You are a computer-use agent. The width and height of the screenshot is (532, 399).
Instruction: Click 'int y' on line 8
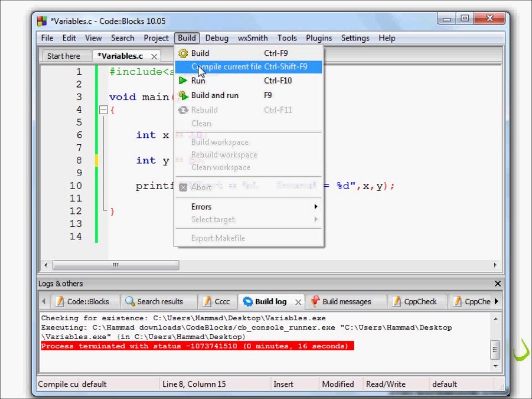tap(152, 161)
